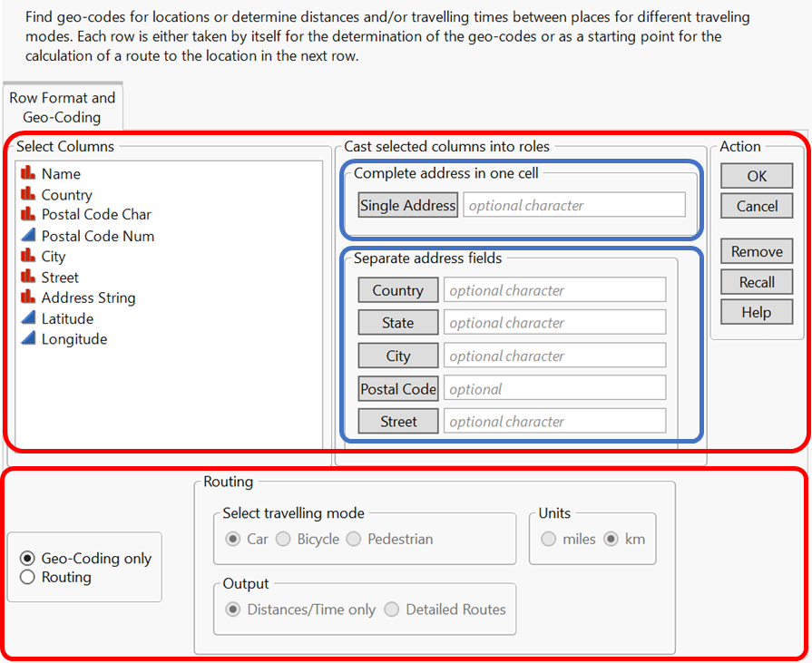Click the nominal icon beside Address String
Image resolution: width=812 pixels, height=663 pixels.
(28, 297)
